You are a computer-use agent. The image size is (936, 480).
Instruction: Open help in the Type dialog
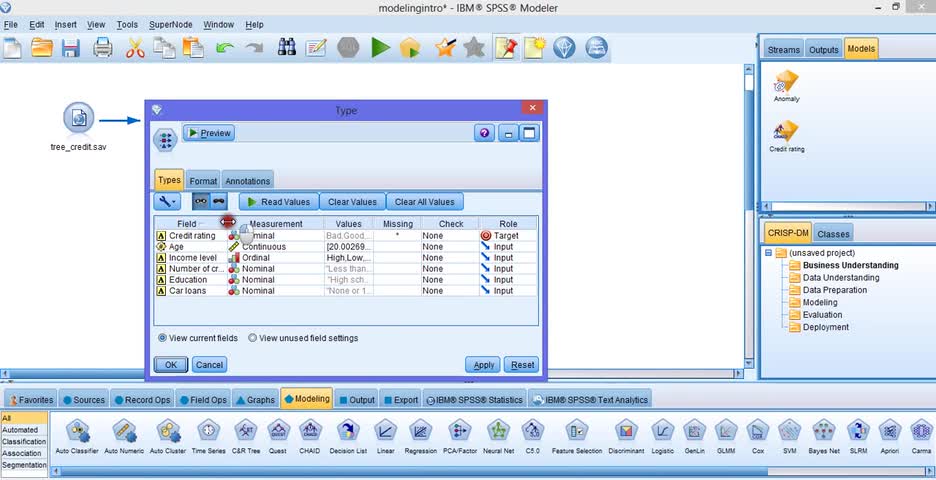point(484,133)
